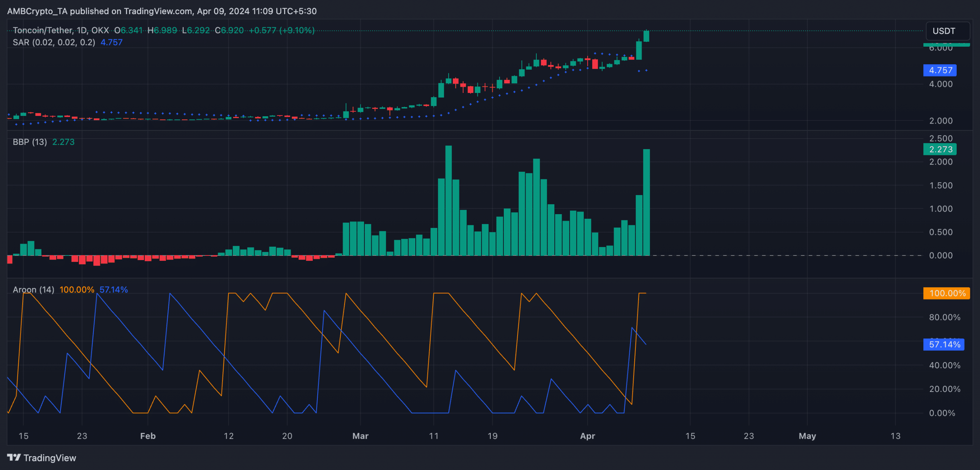This screenshot has width=980, height=470.
Task: Click the 2.000 price scale label
Action: point(941,121)
